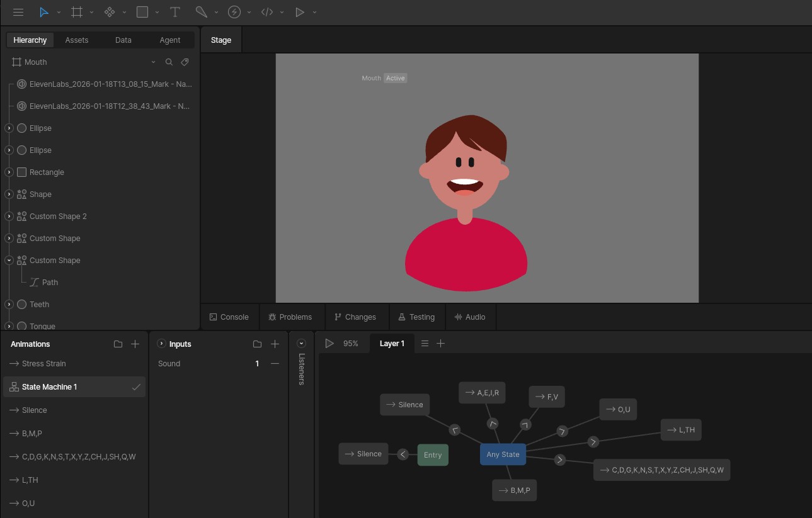Collapse the expanded Custom Shape item
The width and height of the screenshot is (812, 518).
pos(9,261)
